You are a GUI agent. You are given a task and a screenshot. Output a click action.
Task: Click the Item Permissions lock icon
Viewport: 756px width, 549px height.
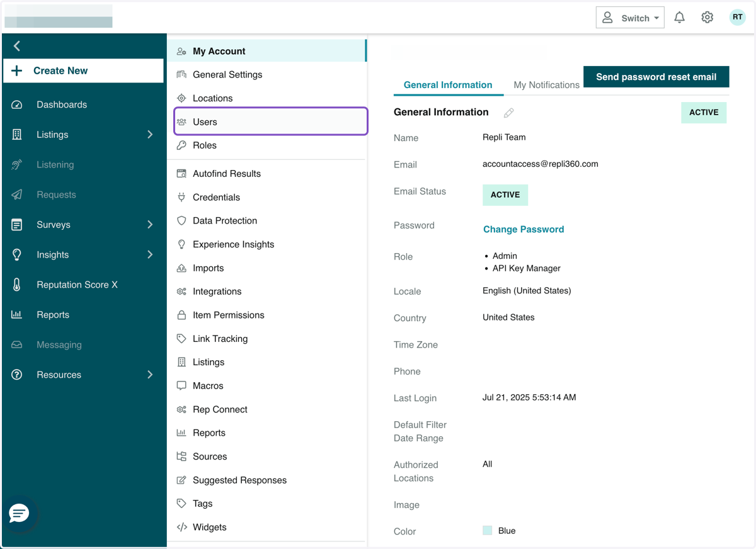pos(181,315)
